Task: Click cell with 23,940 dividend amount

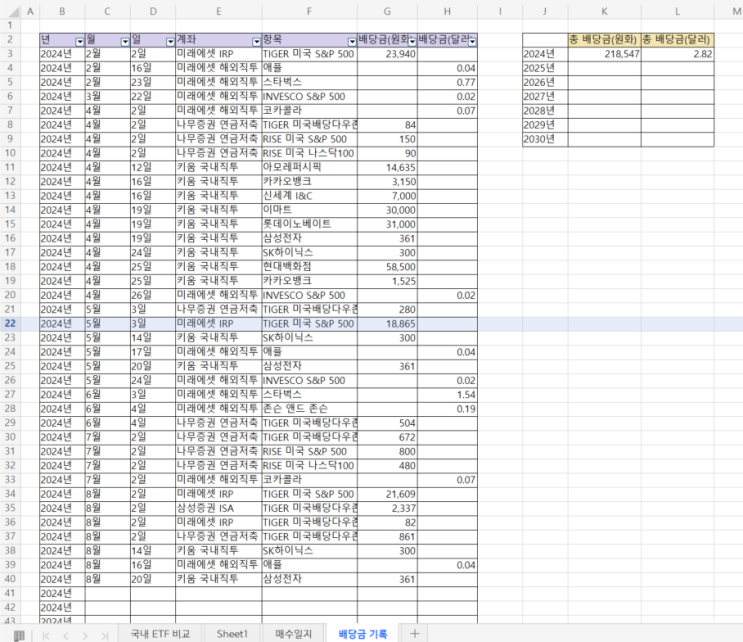Action: click(387, 54)
